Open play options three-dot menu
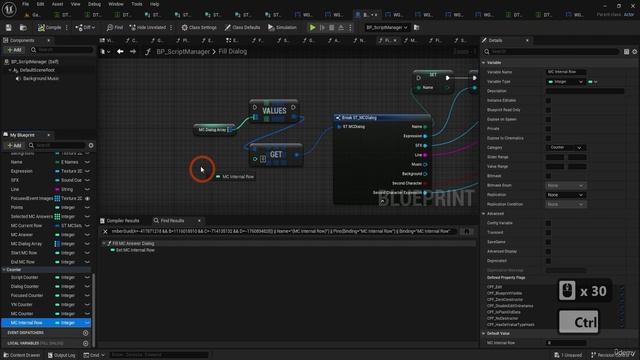 pos(350,27)
